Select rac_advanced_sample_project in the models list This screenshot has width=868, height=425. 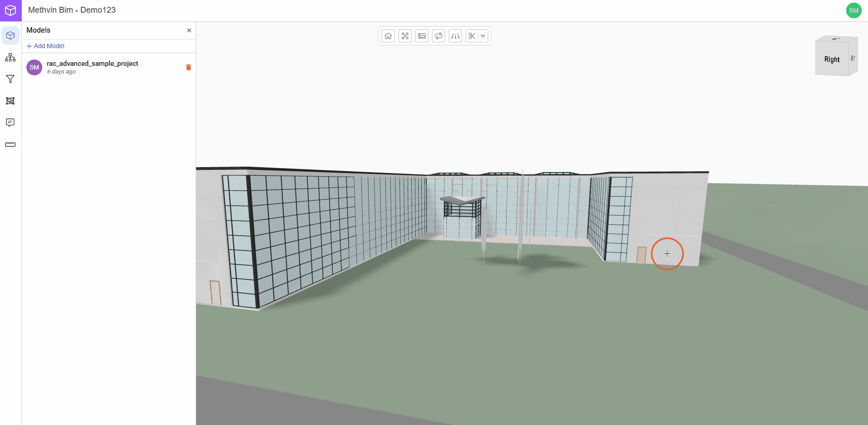pyautogui.click(x=92, y=64)
